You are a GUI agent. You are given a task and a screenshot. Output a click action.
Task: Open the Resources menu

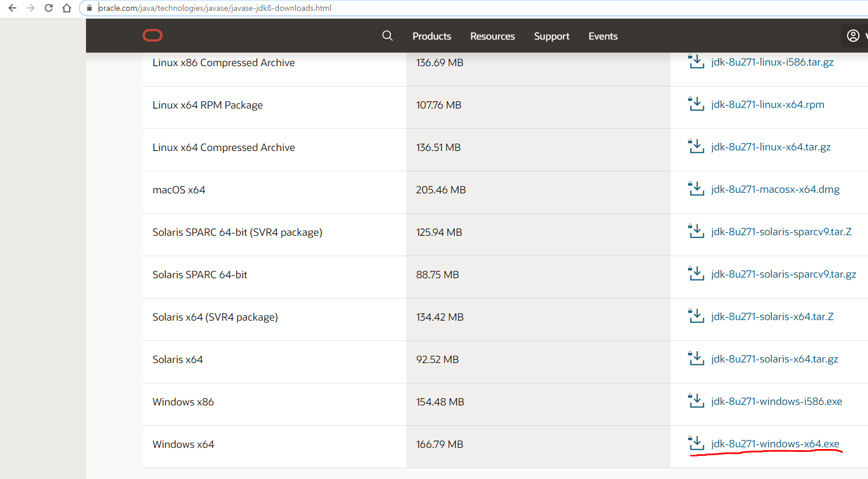[x=492, y=36]
